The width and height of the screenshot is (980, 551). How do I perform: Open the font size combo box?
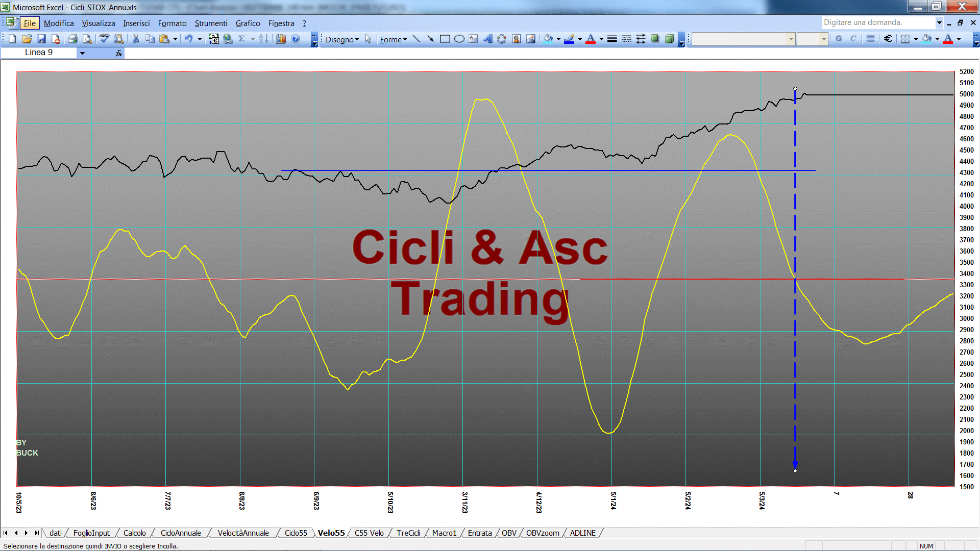pos(812,39)
